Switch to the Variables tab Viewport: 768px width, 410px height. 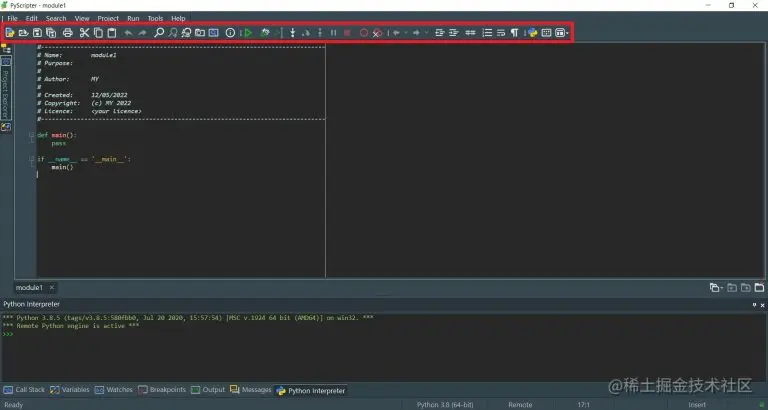click(x=70, y=390)
